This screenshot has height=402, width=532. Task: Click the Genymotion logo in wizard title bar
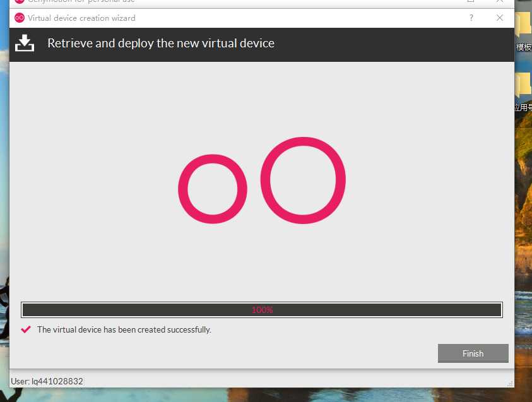[x=20, y=18]
